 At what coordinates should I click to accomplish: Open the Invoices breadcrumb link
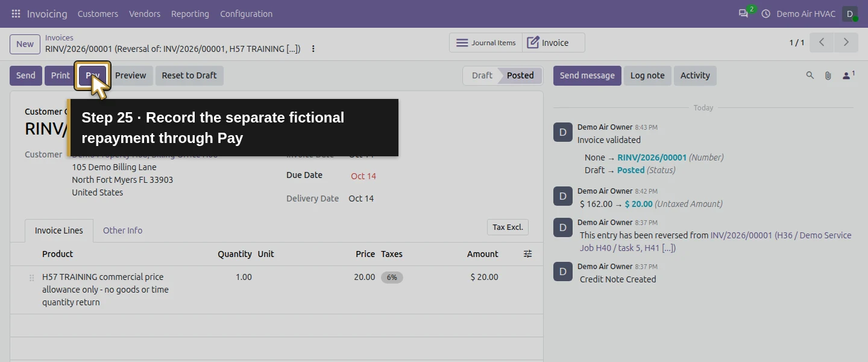pyautogui.click(x=59, y=37)
